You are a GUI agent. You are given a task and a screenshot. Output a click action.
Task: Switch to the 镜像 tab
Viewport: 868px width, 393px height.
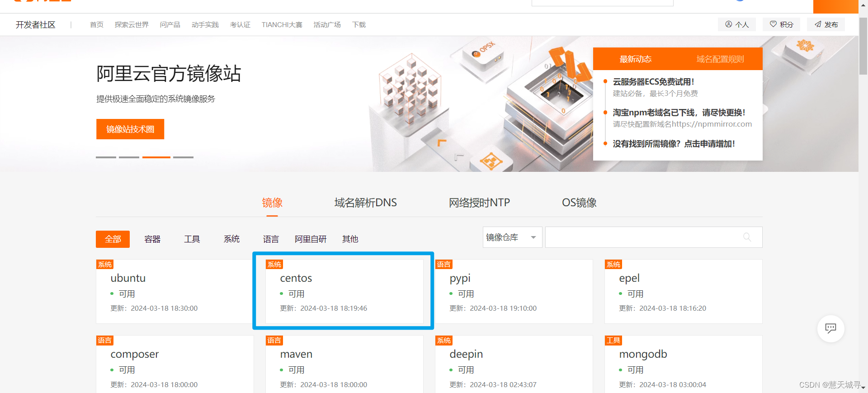tap(272, 203)
